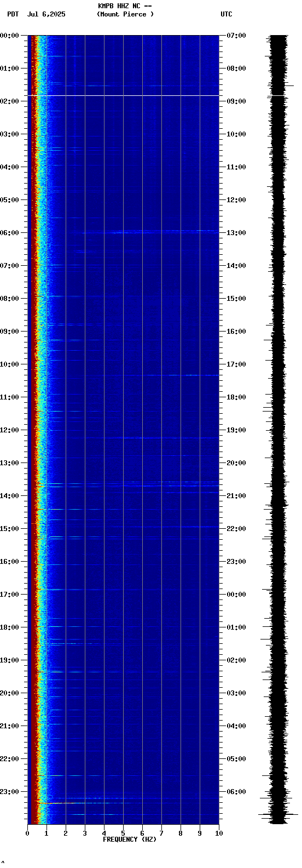This screenshot has height=868, width=302.
Task: Click the frequency axis tick '3'
Action: pos(85,833)
